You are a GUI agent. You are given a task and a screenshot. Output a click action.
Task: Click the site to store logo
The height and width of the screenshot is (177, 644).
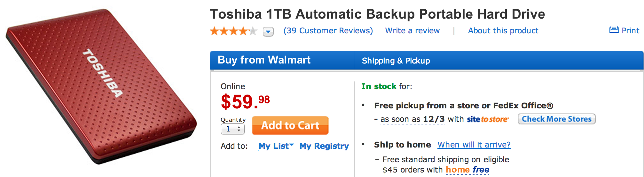[488, 119]
